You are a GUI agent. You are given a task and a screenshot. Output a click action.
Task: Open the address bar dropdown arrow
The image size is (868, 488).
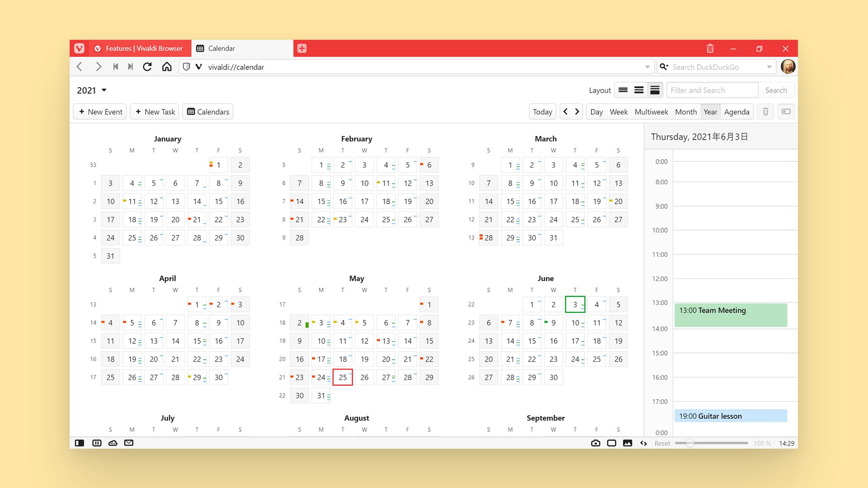pos(647,67)
